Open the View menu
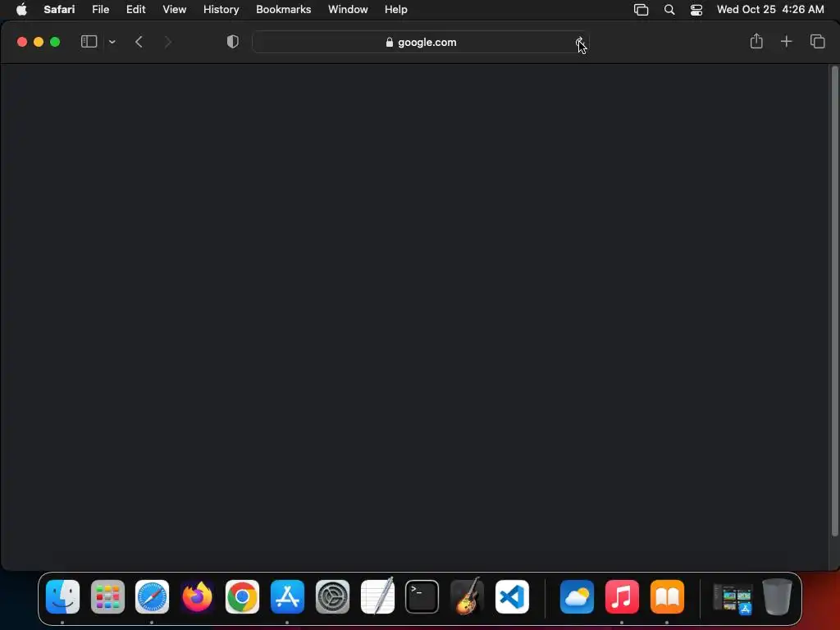Image resolution: width=840 pixels, height=630 pixels. click(x=175, y=10)
